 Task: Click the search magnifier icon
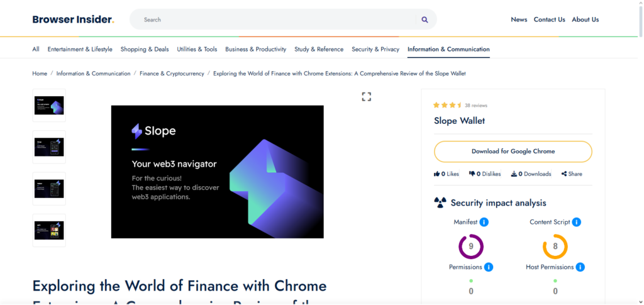425,19
